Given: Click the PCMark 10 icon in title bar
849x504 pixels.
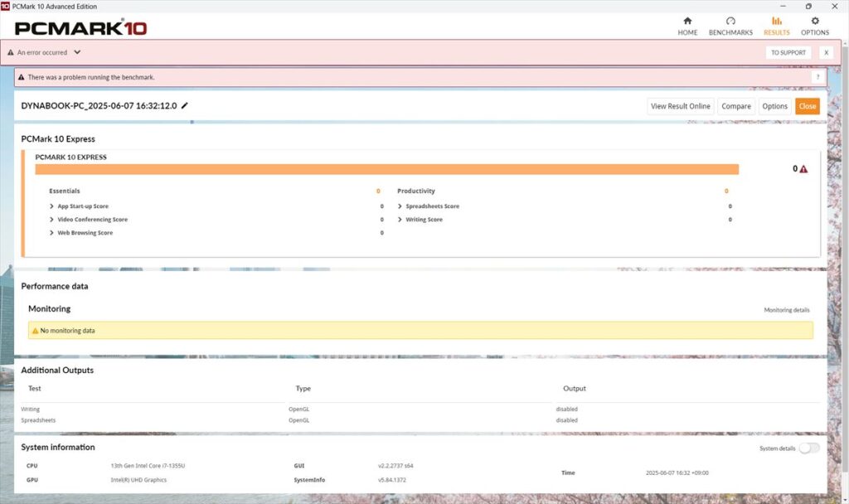Looking at the screenshot, I should pyautogui.click(x=6, y=6).
